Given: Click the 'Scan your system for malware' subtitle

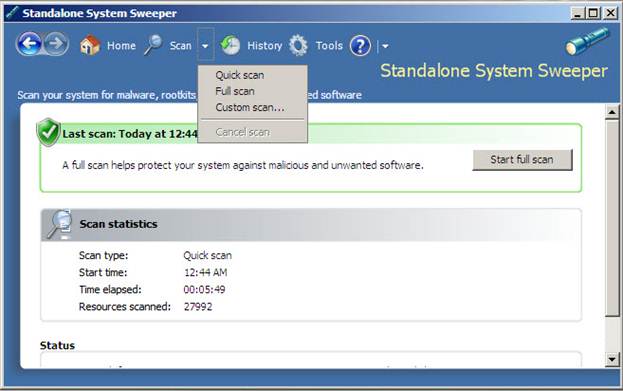Looking at the screenshot, I should (107, 95).
